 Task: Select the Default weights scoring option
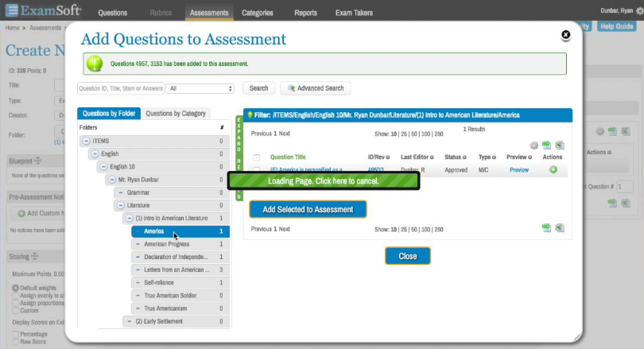click(15, 287)
